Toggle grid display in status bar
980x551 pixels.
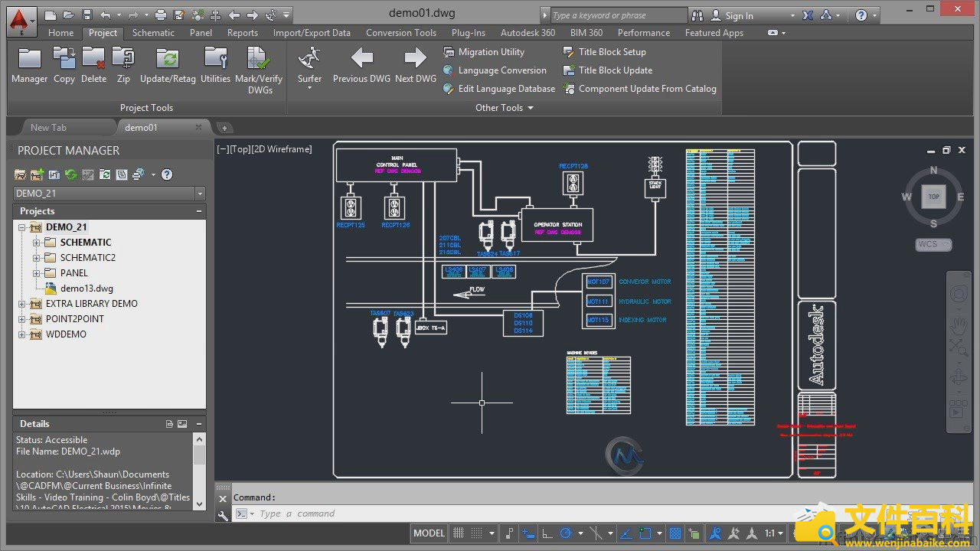pos(459,533)
